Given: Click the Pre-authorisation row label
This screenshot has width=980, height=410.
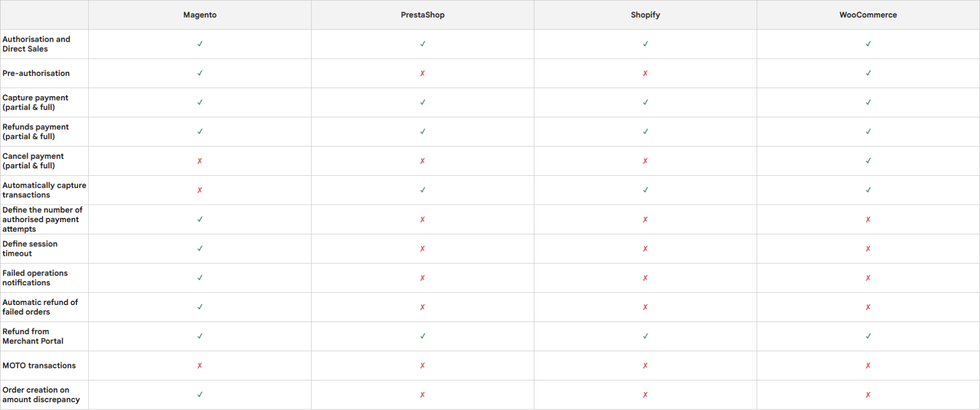Looking at the screenshot, I should pyautogui.click(x=36, y=73).
